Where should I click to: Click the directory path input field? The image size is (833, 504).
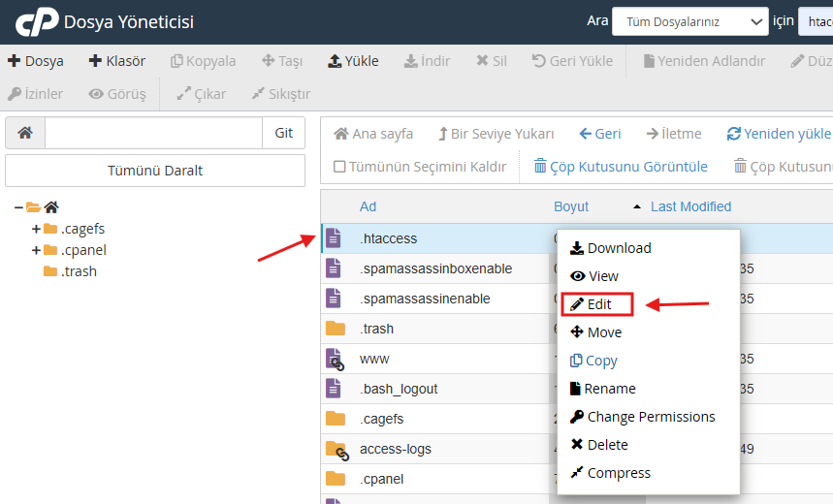[x=153, y=134]
